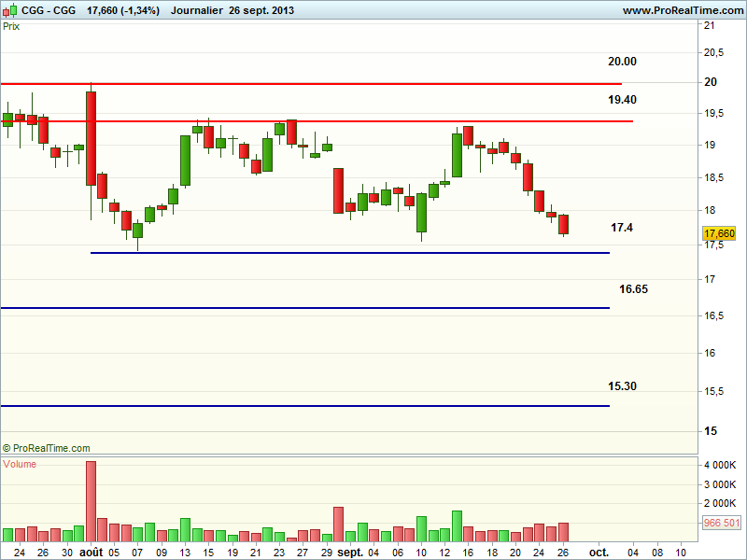Select the red resistance line at 20.00
The height and width of the screenshot is (560, 747).
coord(373,84)
